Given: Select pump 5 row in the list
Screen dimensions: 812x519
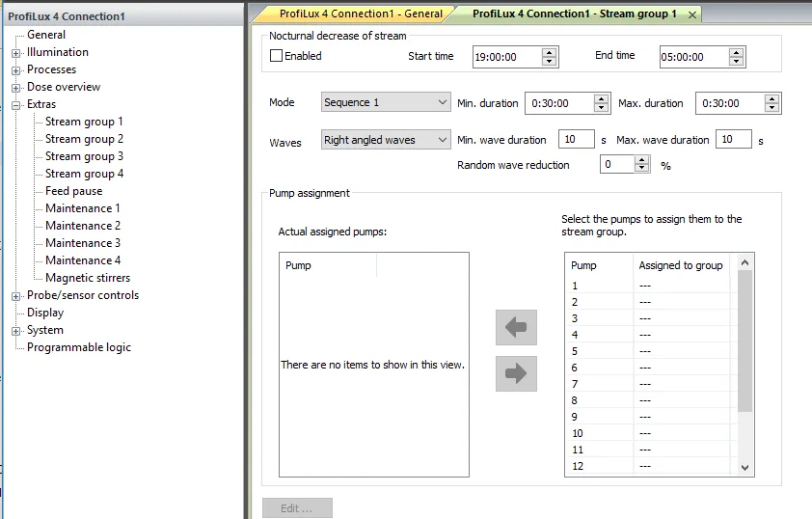Looking at the screenshot, I should (651, 351).
